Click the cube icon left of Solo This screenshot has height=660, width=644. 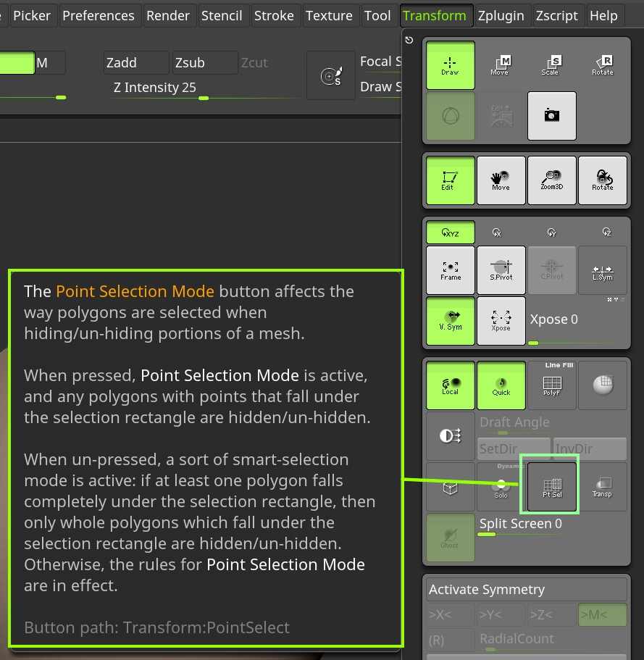point(451,487)
